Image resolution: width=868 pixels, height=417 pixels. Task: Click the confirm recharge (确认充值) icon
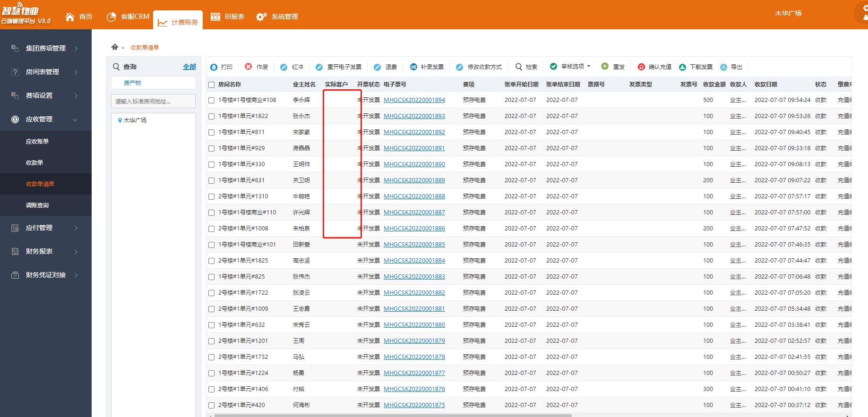[641, 67]
